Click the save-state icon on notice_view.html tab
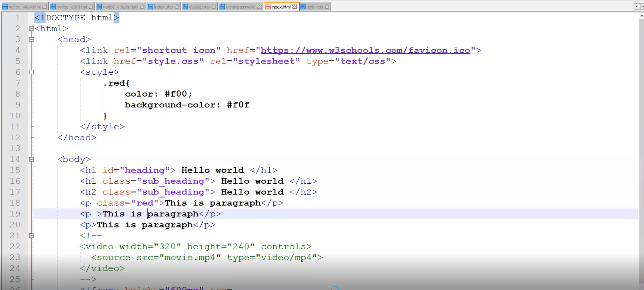644x290 pixels. coord(5,7)
